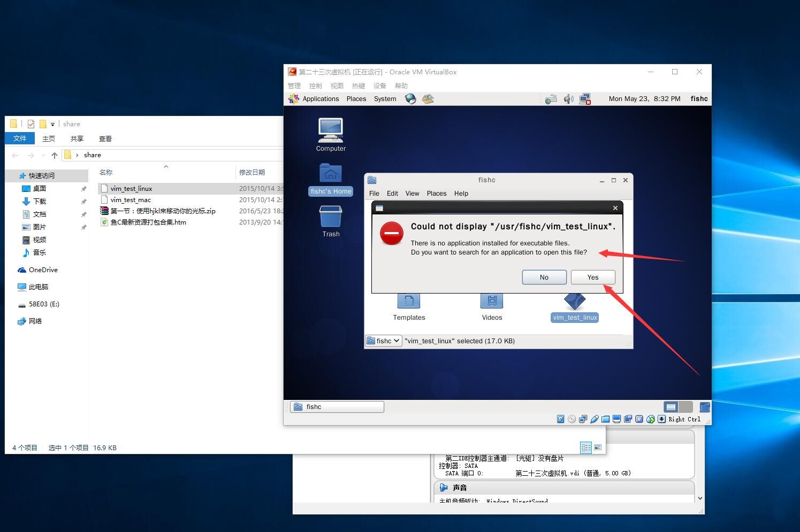Image resolution: width=800 pixels, height=532 pixels.
Task: Open the 设备 menu in VirtualBox window
Action: [380, 86]
